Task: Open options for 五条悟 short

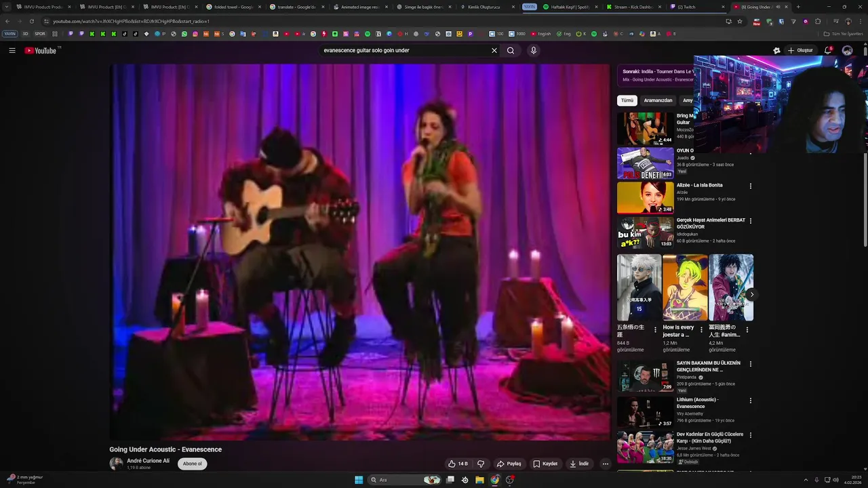Action: tap(655, 330)
